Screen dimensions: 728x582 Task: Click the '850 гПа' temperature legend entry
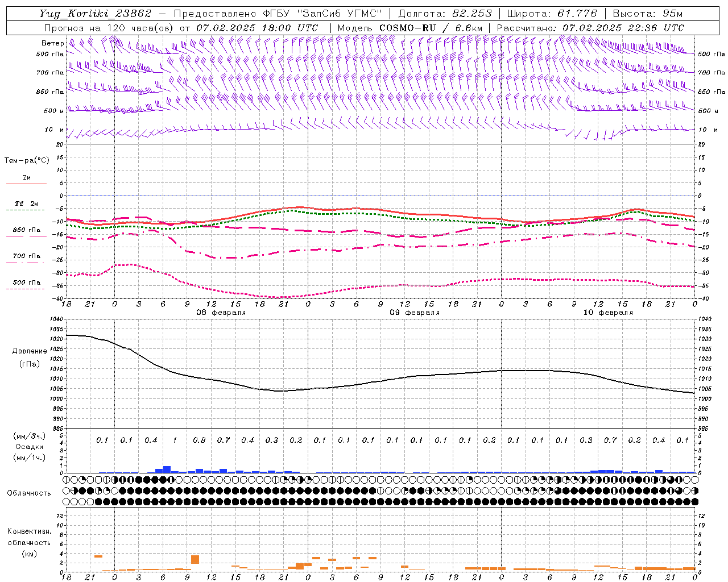[x=27, y=230]
